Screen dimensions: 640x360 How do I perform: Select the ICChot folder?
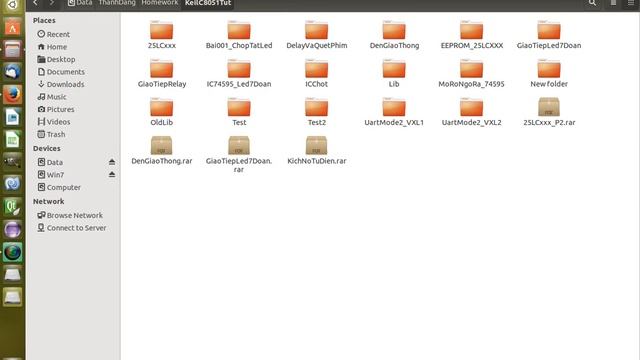(316, 73)
